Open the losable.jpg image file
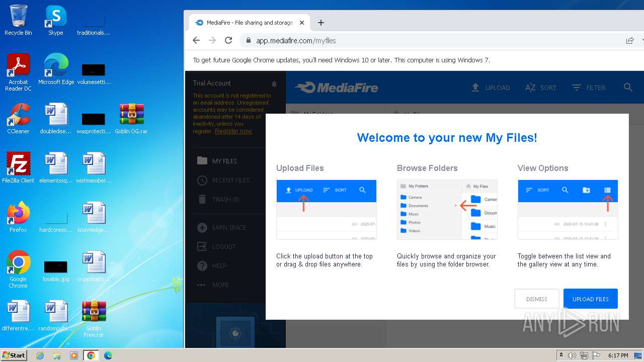Image resolution: width=644 pixels, height=362 pixels. pos(56,270)
